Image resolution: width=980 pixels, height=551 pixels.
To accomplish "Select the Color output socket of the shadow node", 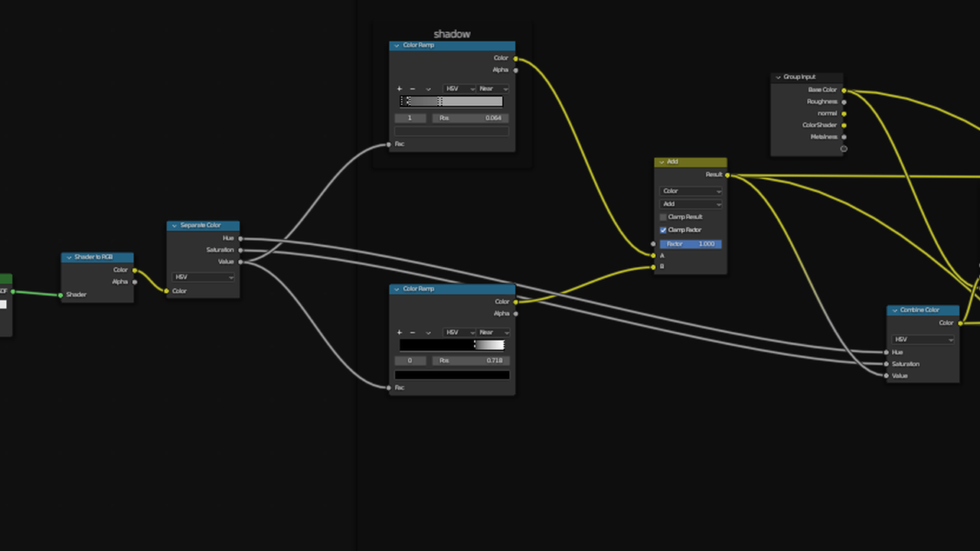I will pos(515,57).
